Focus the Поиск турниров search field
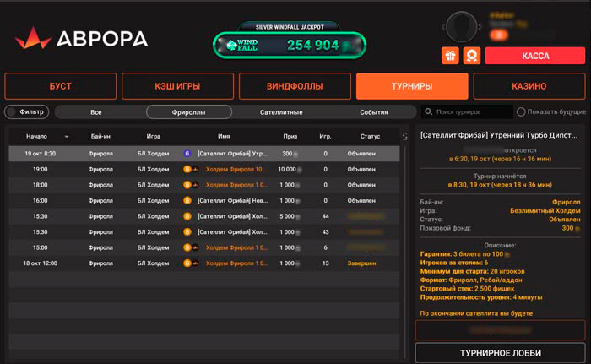The image size is (591, 364). (x=468, y=111)
